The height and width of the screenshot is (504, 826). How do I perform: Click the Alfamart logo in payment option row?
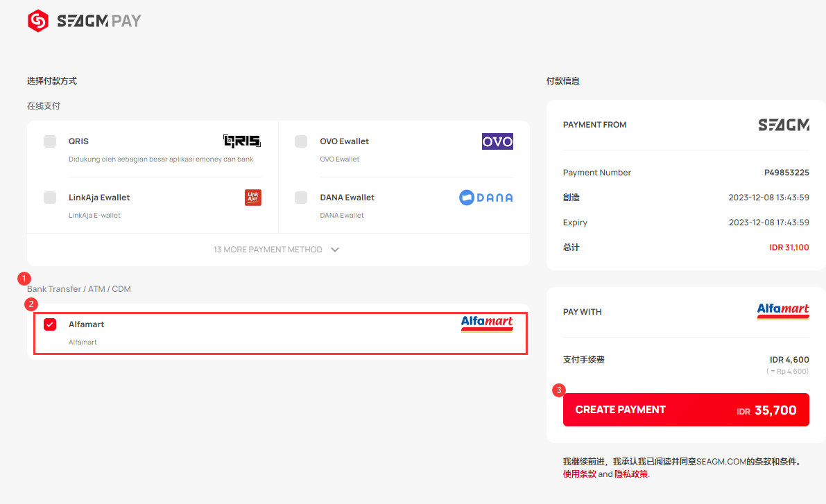tap(487, 324)
